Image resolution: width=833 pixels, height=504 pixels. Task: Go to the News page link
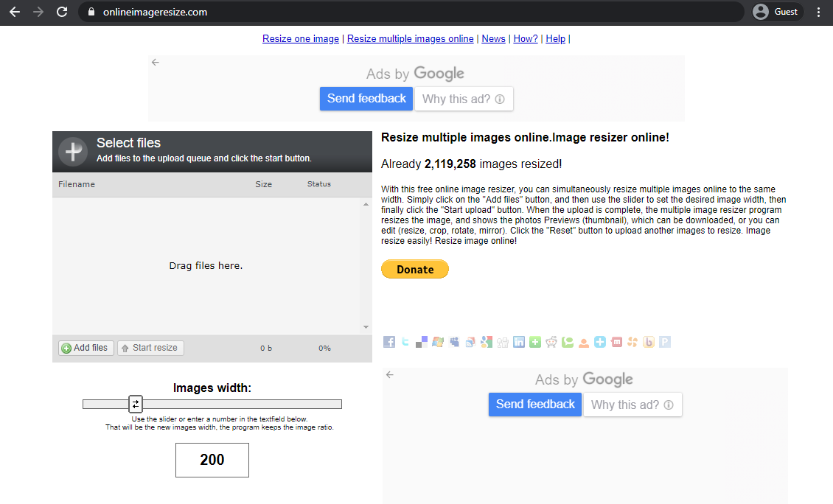(493, 39)
